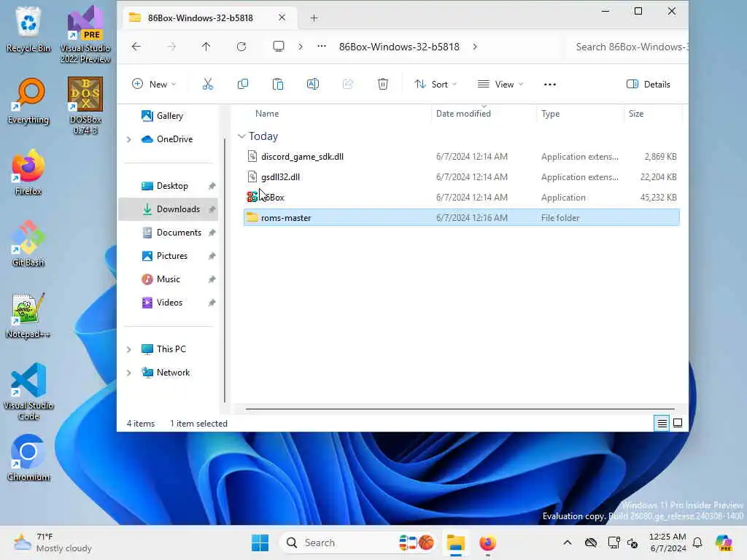Open Videos in navigation pane
The width and height of the screenshot is (747, 560).
coord(168,303)
